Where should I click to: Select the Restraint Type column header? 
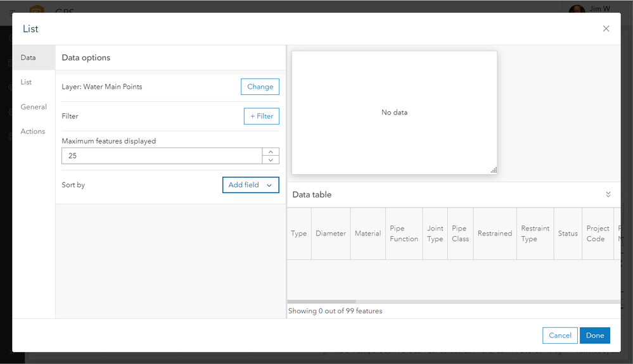coord(535,234)
